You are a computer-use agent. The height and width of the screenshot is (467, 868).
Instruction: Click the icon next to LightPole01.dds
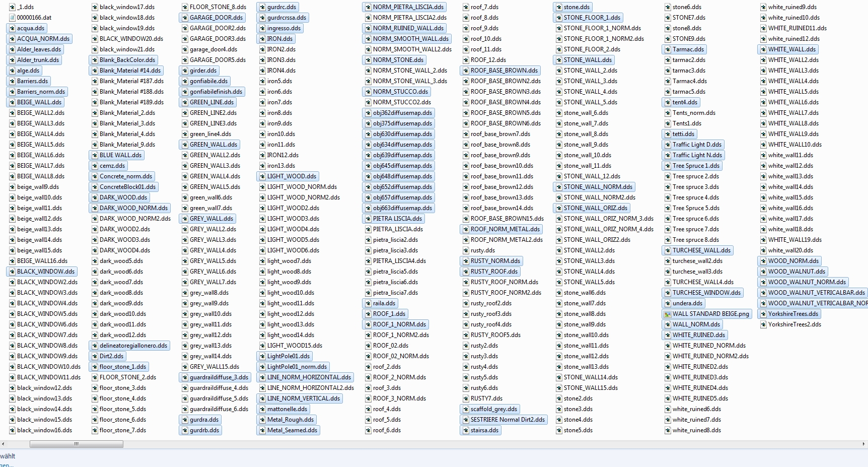(262, 356)
